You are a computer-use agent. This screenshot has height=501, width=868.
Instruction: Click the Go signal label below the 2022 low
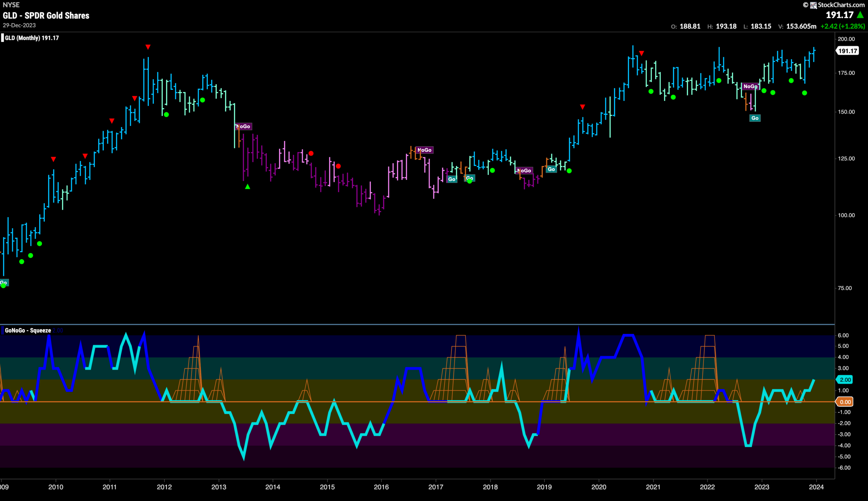(755, 118)
